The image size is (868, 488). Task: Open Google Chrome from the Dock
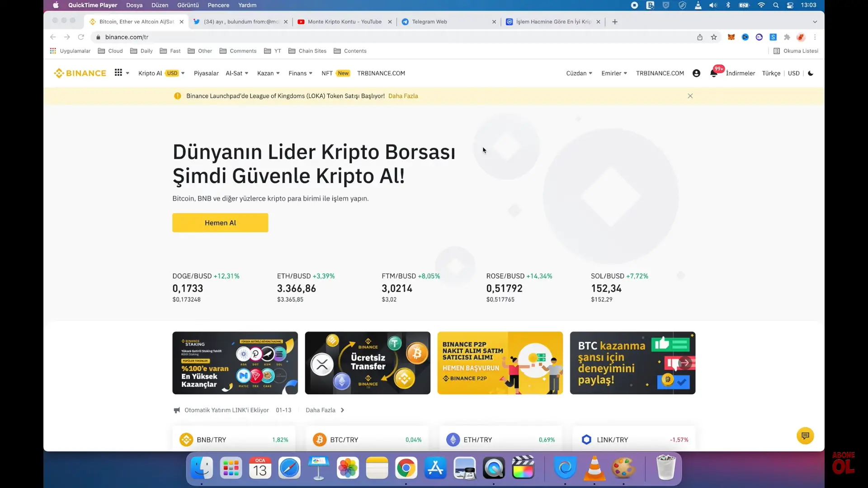(406, 468)
